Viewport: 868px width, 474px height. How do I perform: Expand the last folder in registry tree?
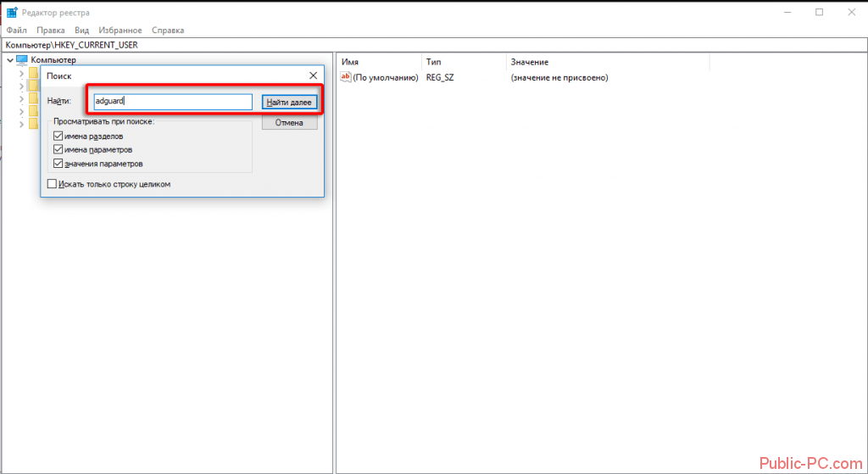22,124
